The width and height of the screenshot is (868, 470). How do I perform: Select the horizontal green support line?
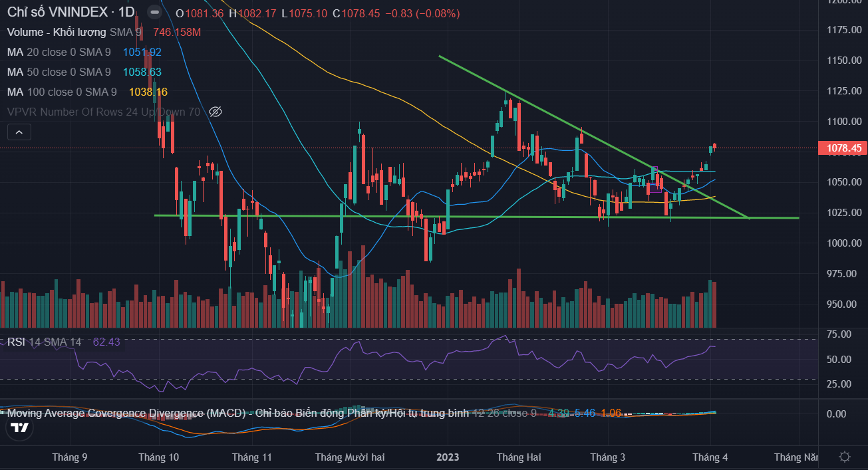[x=476, y=216]
